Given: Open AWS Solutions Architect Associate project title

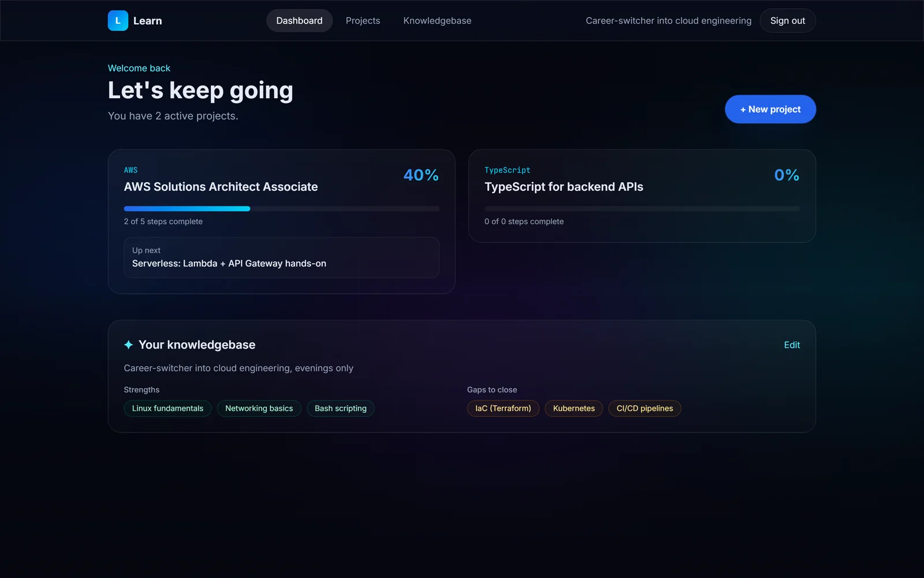Looking at the screenshot, I should [x=221, y=187].
